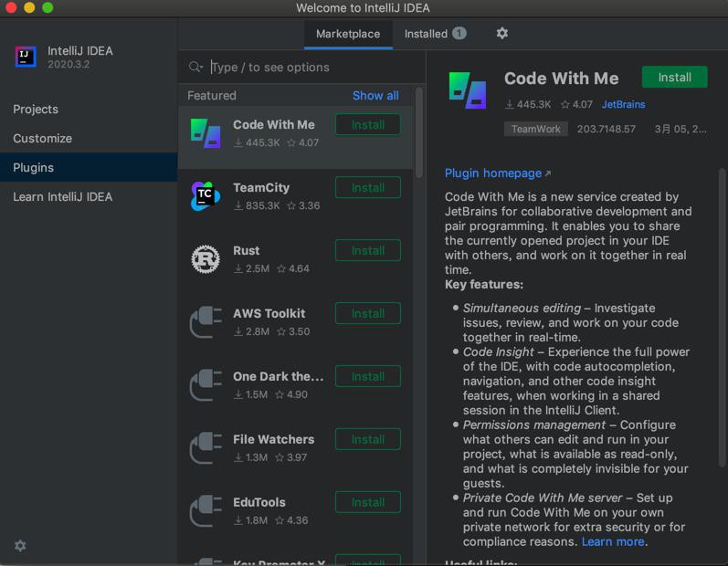Install the TeamCity plugin
Image resolution: width=728 pixels, height=566 pixels.
coord(368,188)
